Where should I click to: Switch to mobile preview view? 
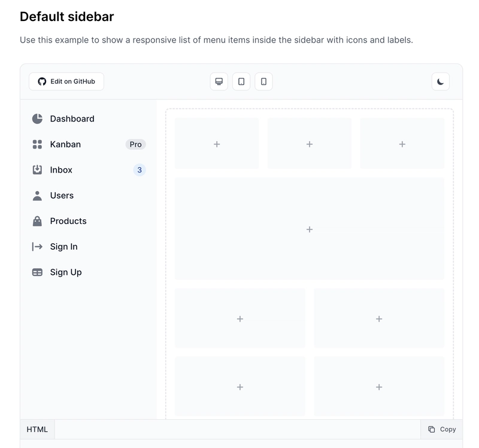[x=263, y=81]
